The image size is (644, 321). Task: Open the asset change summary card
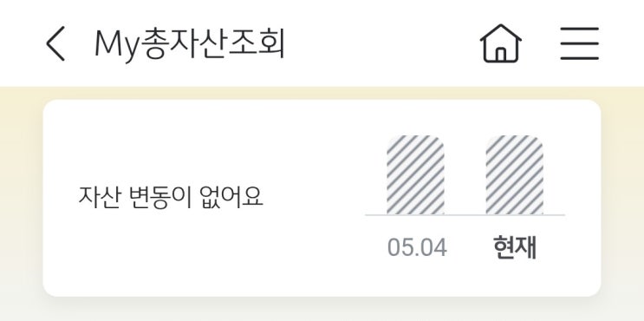322,198
